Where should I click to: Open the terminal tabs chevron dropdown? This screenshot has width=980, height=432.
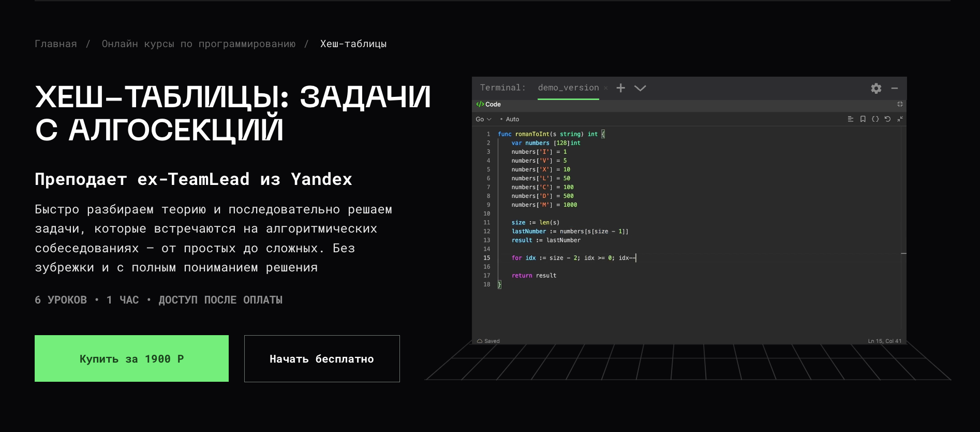pos(640,88)
